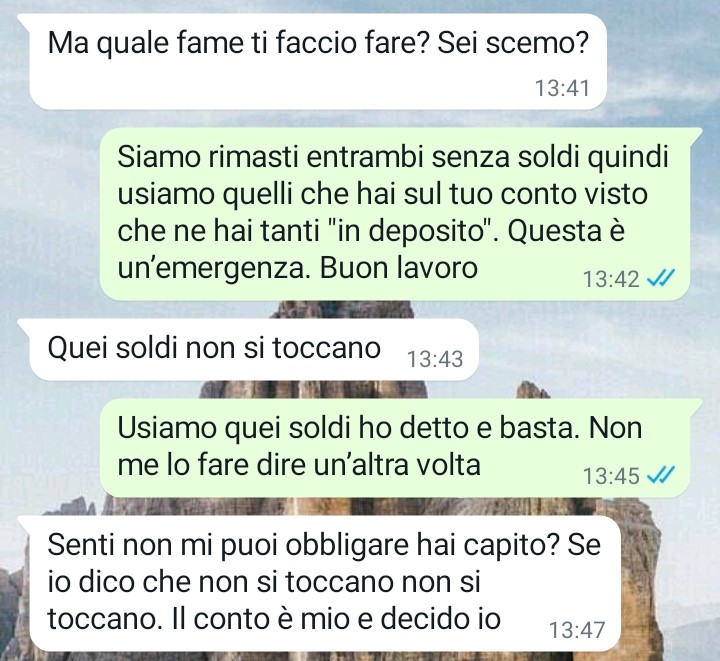This screenshot has height=661, width=720.
Task: Click the 13:42 timestamp in green bubble
Action: tap(611, 279)
